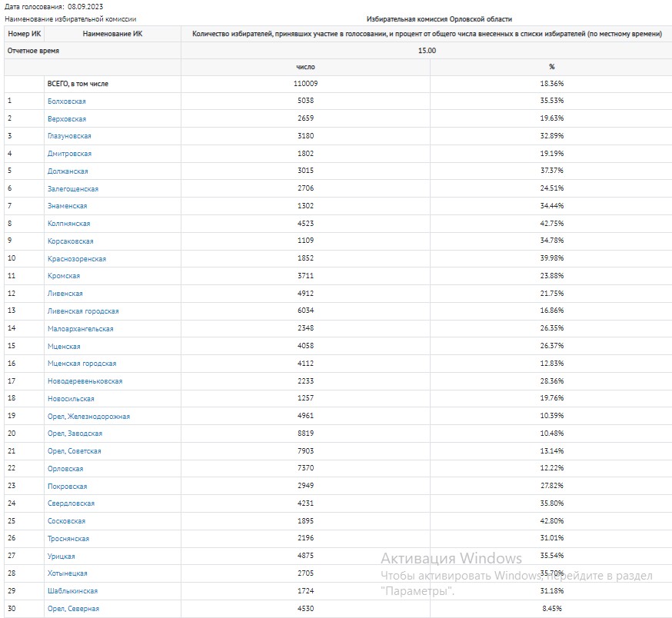Image resolution: width=672 pixels, height=618 pixels.
Task: Select Болховская voter count 5038
Action: (x=305, y=100)
